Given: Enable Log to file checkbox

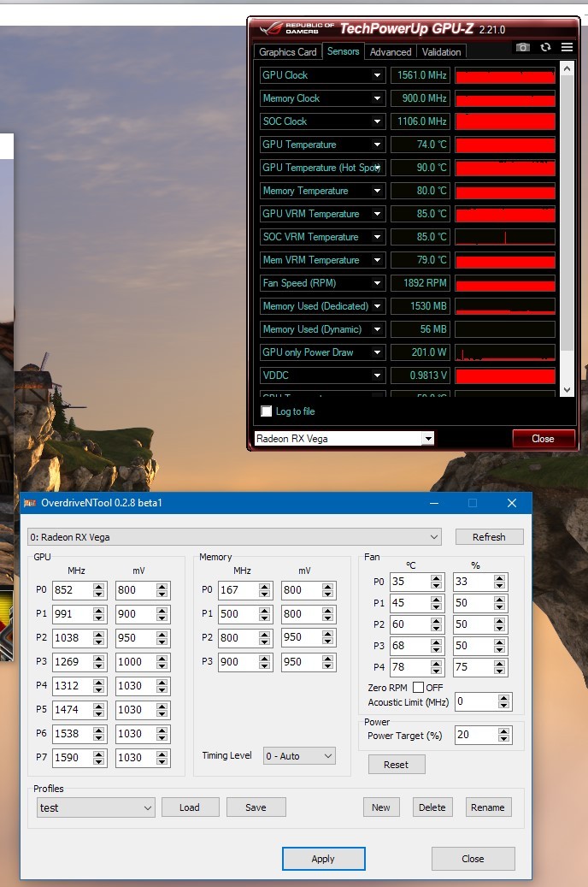Looking at the screenshot, I should click(267, 411).
